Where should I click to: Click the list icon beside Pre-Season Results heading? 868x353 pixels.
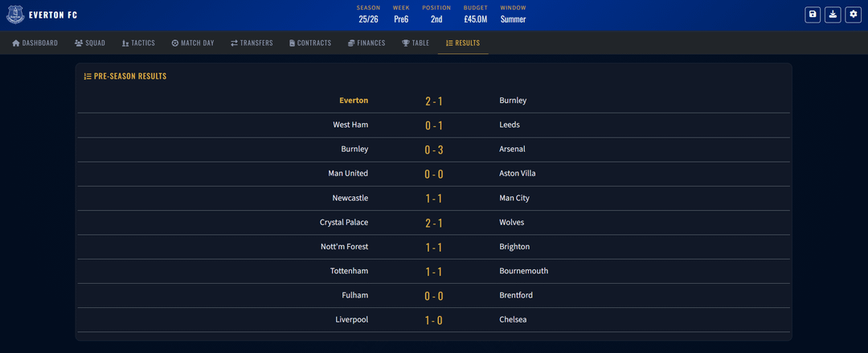[88, 76]
